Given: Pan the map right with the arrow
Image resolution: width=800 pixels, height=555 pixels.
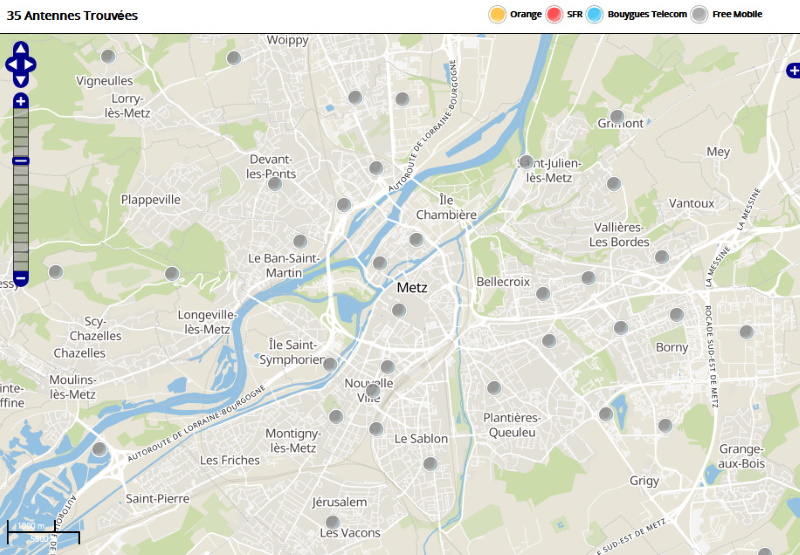Looking at the screenshot, I should click(x=31, y=64).
